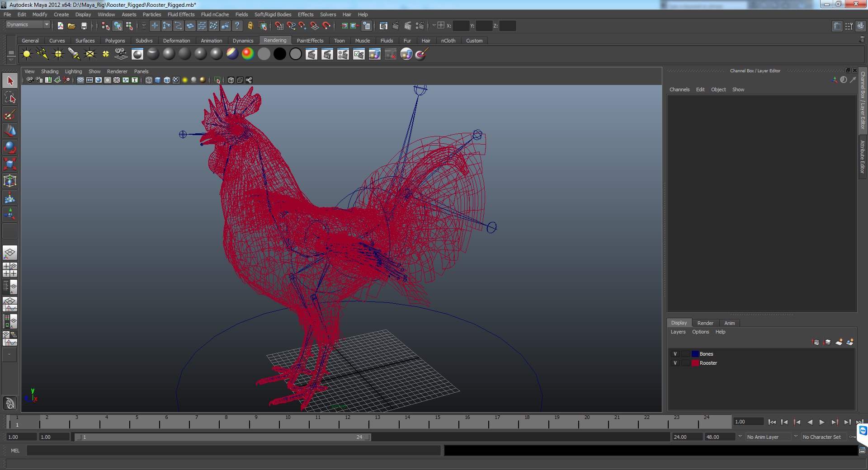Open Channels menu in Channel Box
The width and height of the screenshot is (868, 470).
tap(679, 89)
